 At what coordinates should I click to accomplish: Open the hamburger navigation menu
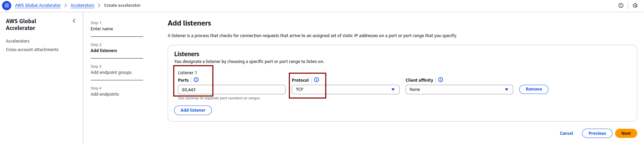pyautogui.click(x=6, y=5)
